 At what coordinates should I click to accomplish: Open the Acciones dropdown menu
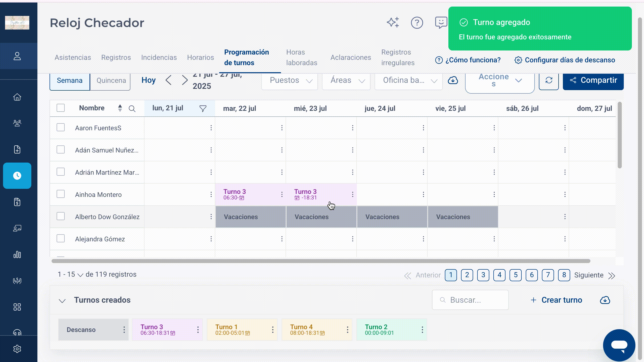tap(500, 81)
